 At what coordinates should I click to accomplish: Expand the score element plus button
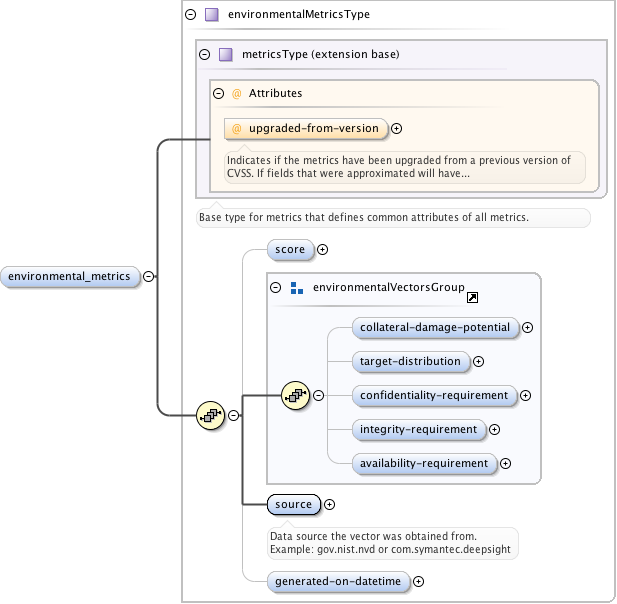click(x=322, y=249)
